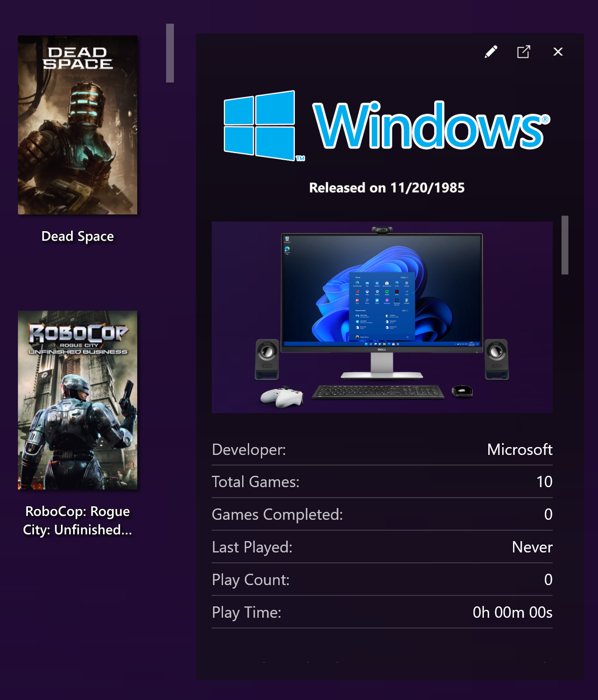Select the Total Games row
598x700 pixels.
click(x=382, y=482)
